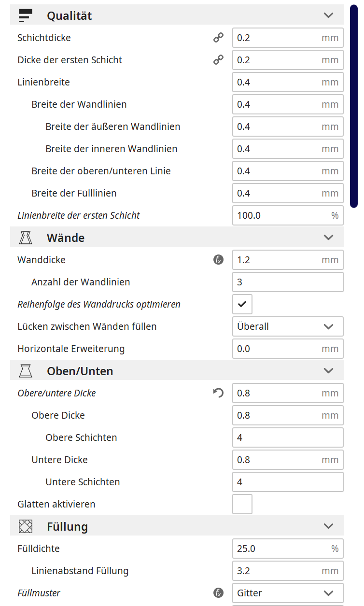364x606 pixels.
Task: Open the Füllmuster Gitter dropdown
Action: pyautogui.click(x=288, y=593)
